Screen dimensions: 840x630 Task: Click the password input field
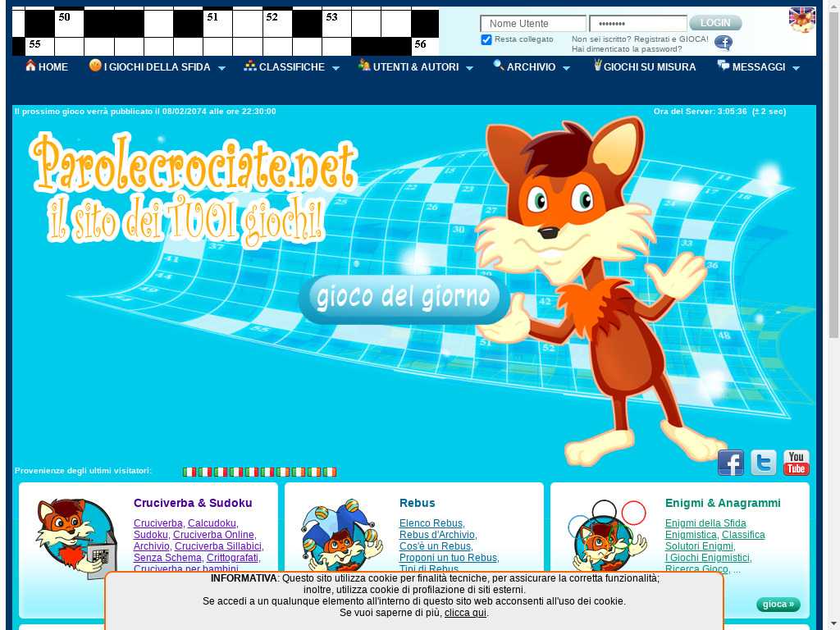click(638, 24)
